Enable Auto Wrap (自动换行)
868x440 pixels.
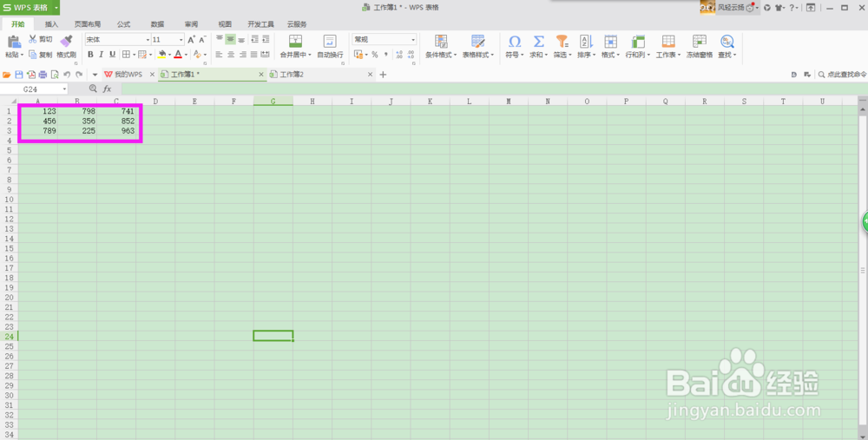pyautogui.click(x=330, y=47)
